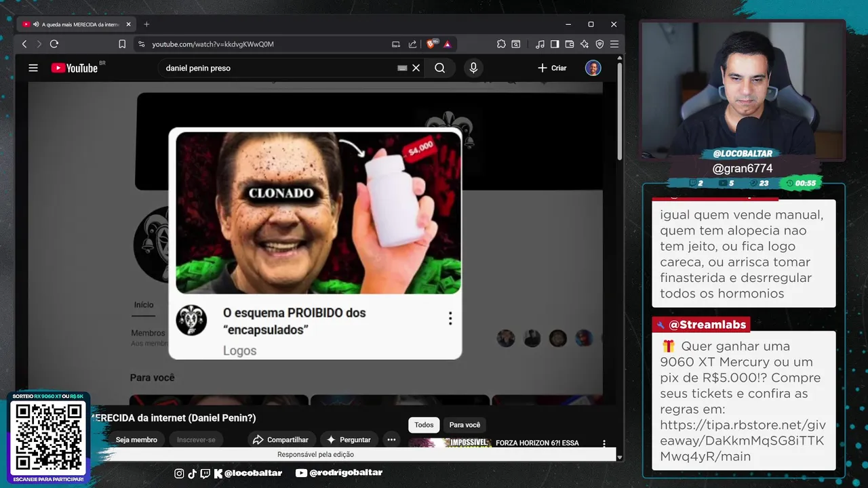
Task: Click the '@gran6774' username on overlay
Action: 743,169
